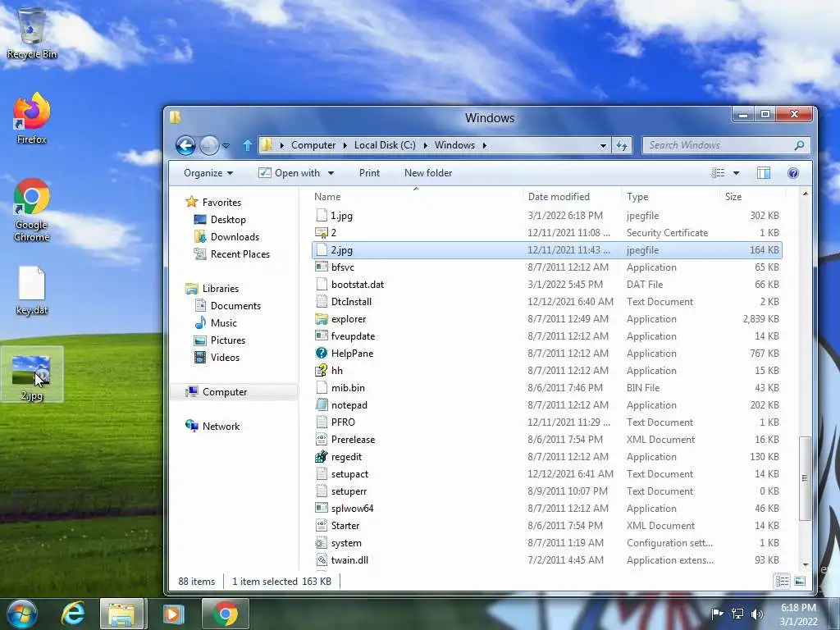This screenshot has width=840, height=630.
Task: Select the splwow64 file row
Action: [546, 509]
